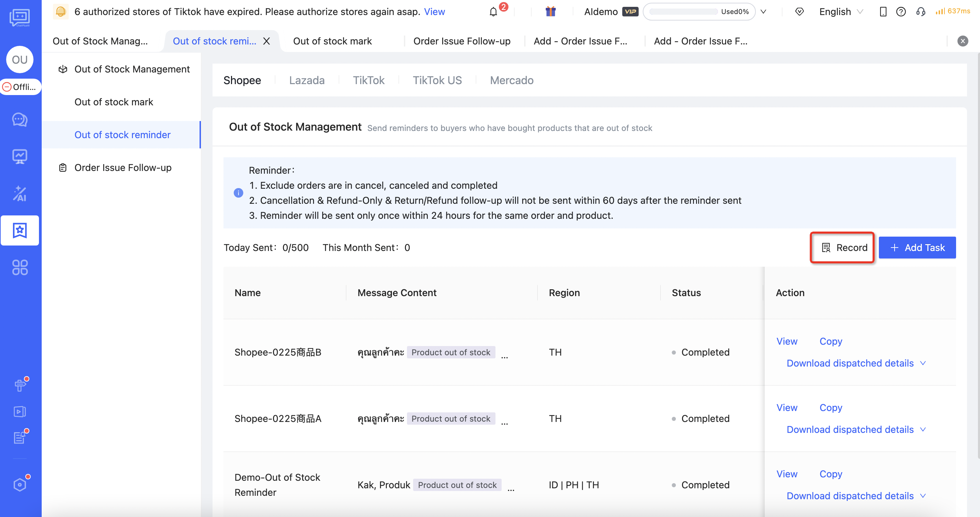Switch to the Order Issue Follow-up tab
This screenshot has width=980, height=517.
tap(462, 41)
